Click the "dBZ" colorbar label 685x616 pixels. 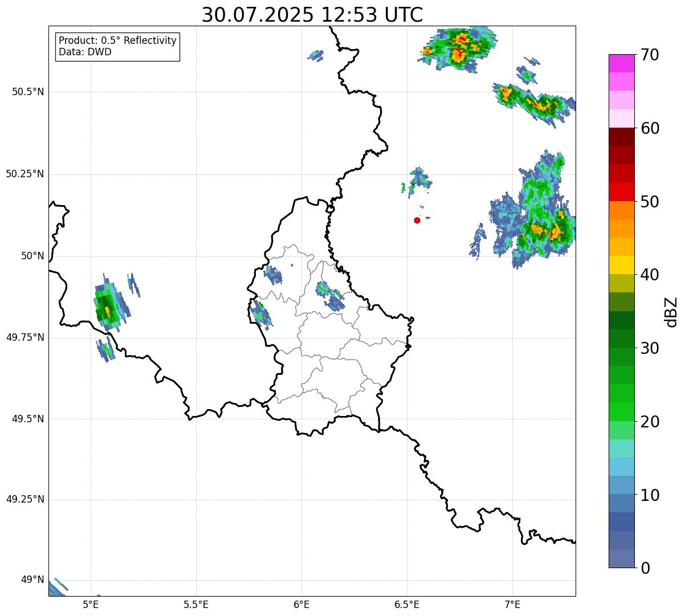(671, 312)
